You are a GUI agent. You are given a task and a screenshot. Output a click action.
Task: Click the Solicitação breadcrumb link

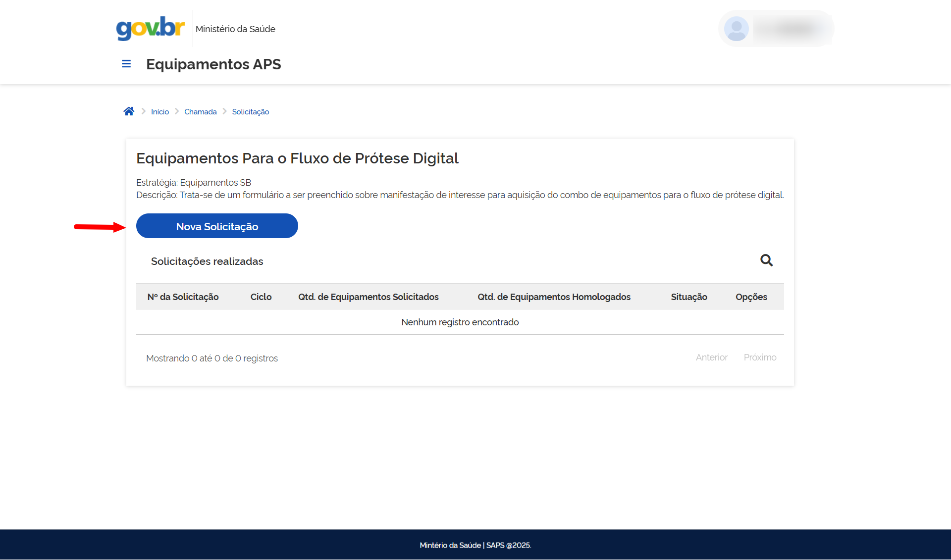pyautogui.click(x=251, y=112)
